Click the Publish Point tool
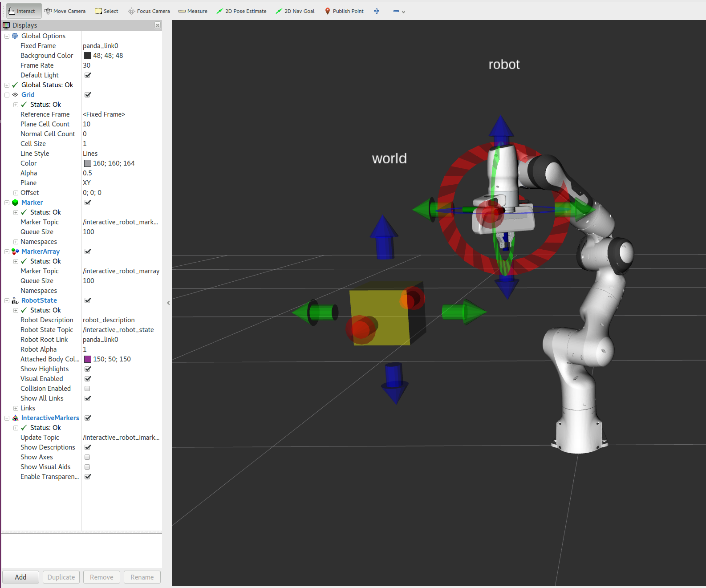This screenshot has height=588, width=706. tap(344, 11)
